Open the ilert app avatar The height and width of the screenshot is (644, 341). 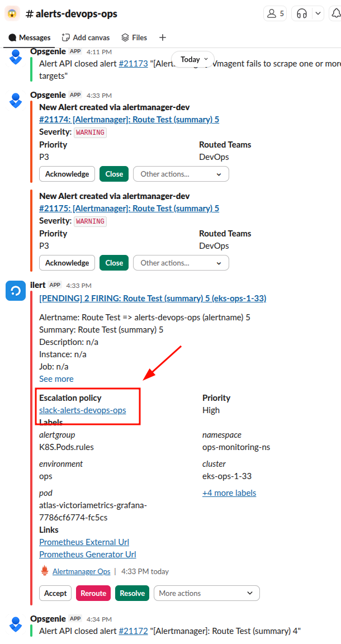point(16,291)
